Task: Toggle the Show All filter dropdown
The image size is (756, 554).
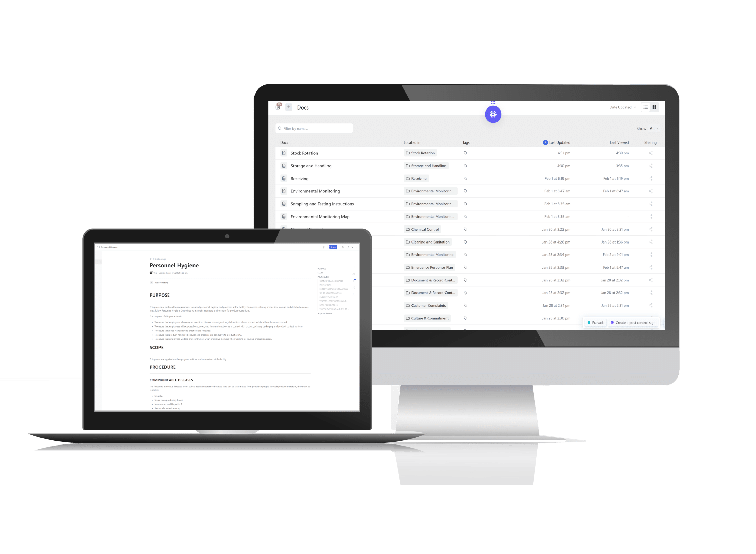Action: (x=653, y=128)
